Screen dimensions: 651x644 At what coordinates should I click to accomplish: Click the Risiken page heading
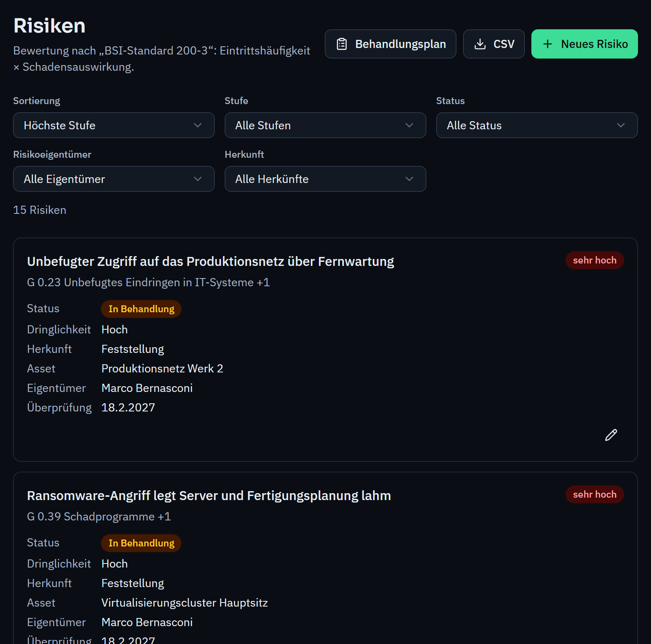(49, 26)
